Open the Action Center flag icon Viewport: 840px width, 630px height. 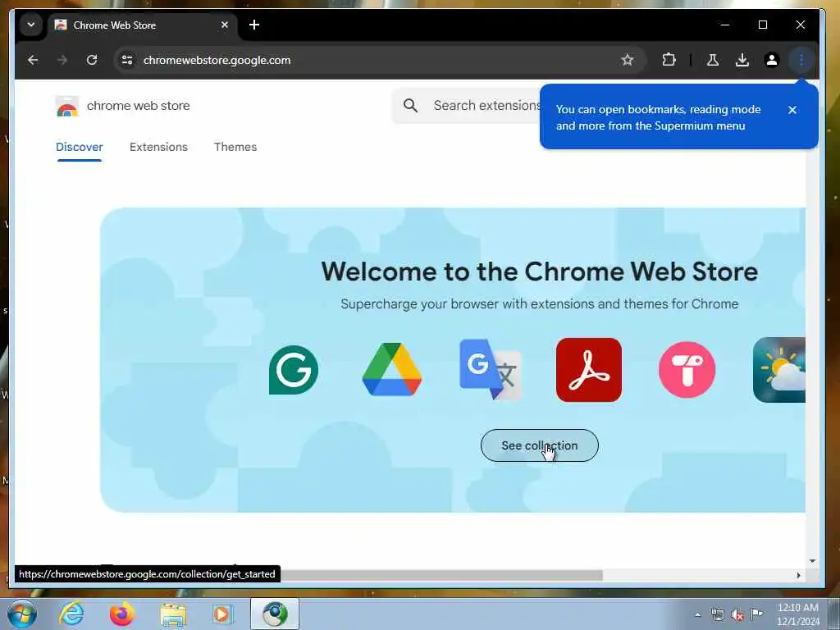756,614
